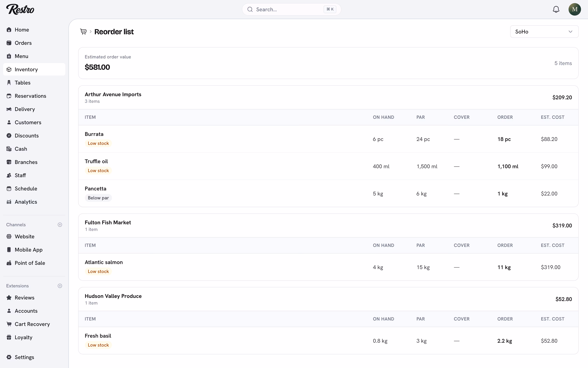Image resolution: width=588 pixels, height=368 pixels.
Task: Click the Delivery scooter icon
Action: tap(9, 109)
